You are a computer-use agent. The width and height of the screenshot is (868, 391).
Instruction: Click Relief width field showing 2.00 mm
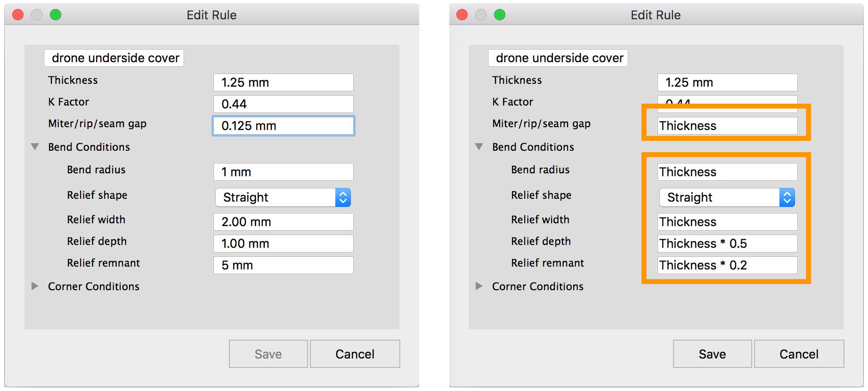(283, 222)
